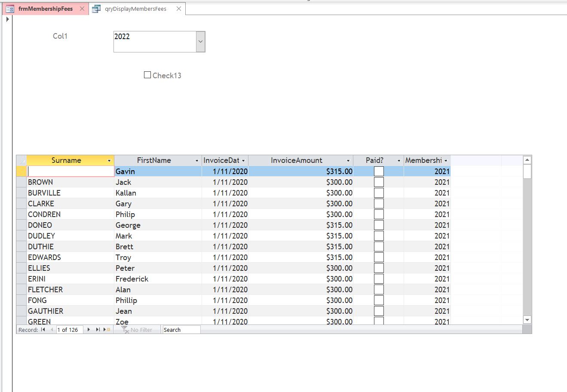Go to the next record
This screenshot has height=392, width=567.
click(x=89, y=330)
